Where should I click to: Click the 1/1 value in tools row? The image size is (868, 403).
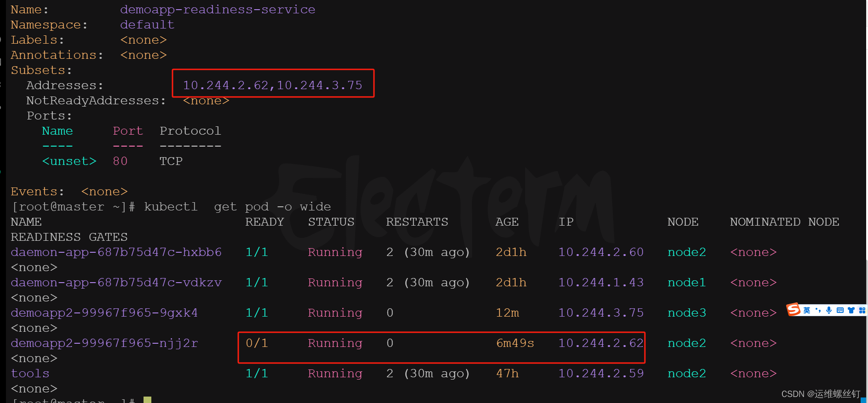(x=257, y=374)
